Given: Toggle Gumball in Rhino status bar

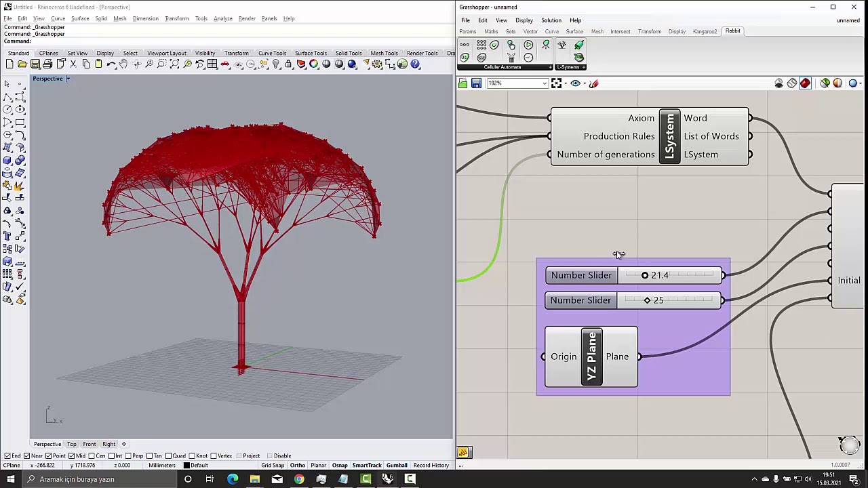Looking at the screenshot, I should pyautogui.click(x=397, y=466).
